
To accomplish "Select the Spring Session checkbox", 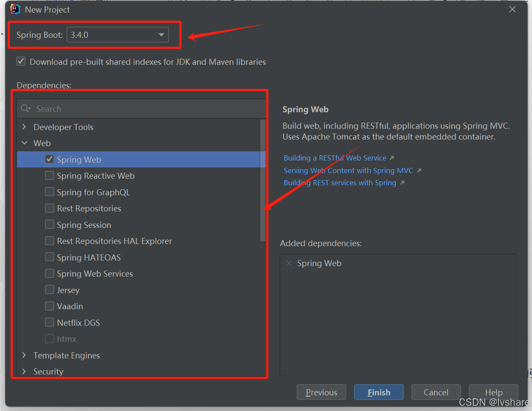I will point(50,224).
